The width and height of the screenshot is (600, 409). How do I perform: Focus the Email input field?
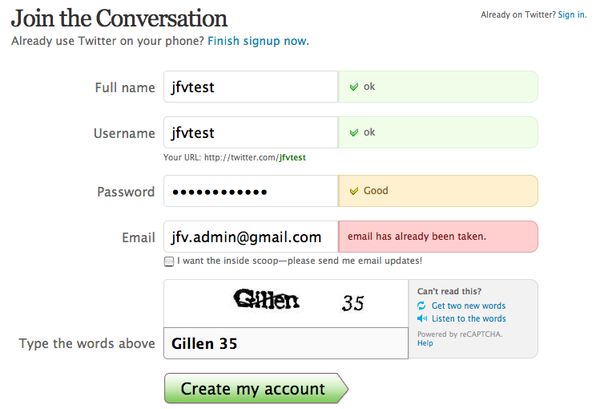click(251, 236)
